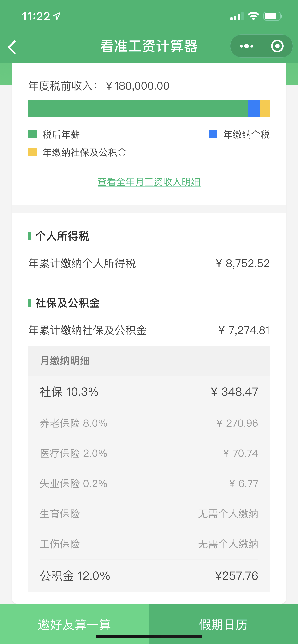Image resolution: width=298 pixels, height=644 pixels.
Task: Close mini-program with circle target icon
Action: [x=277, y=46]
